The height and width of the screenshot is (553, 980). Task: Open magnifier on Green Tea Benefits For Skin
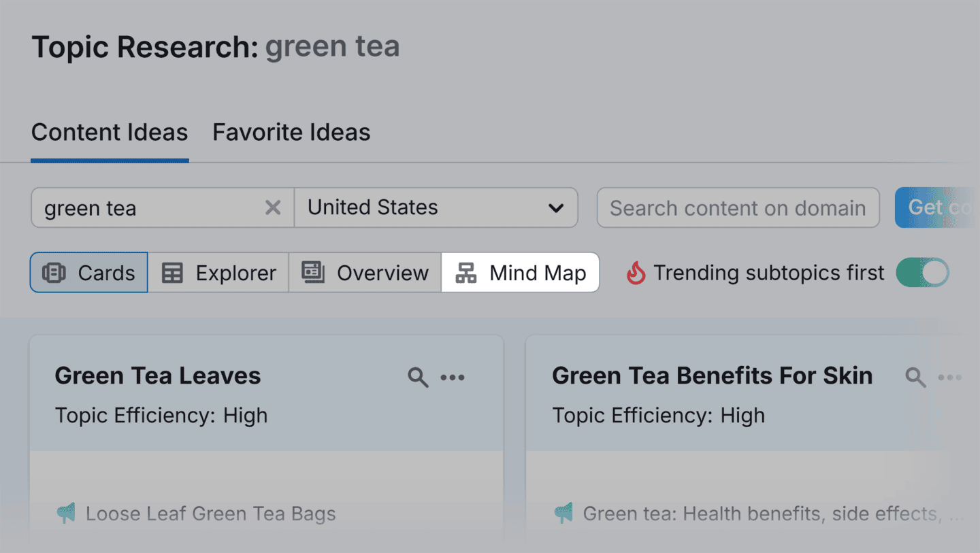point(915,377)
